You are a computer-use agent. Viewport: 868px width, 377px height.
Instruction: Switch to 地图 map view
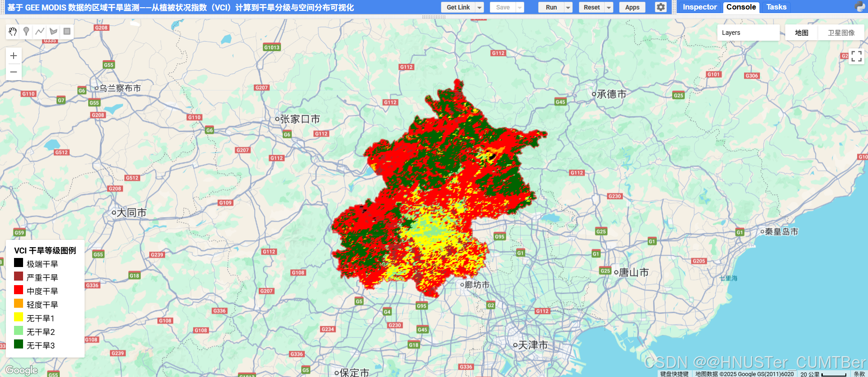point(802,33)
